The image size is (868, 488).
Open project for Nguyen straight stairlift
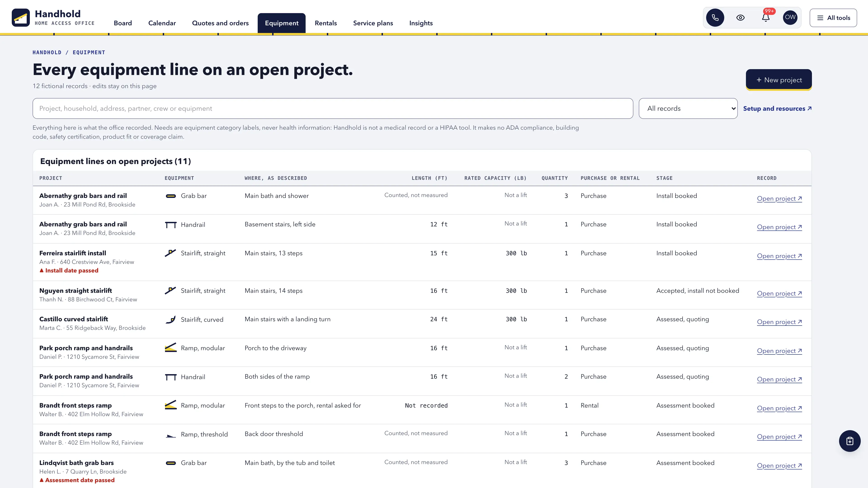click(779, 293)
